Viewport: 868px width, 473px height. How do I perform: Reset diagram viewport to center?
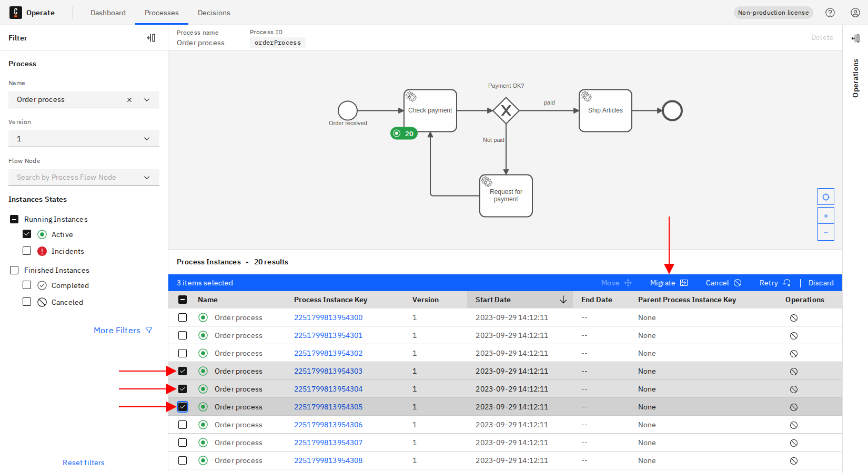(826, 197)
